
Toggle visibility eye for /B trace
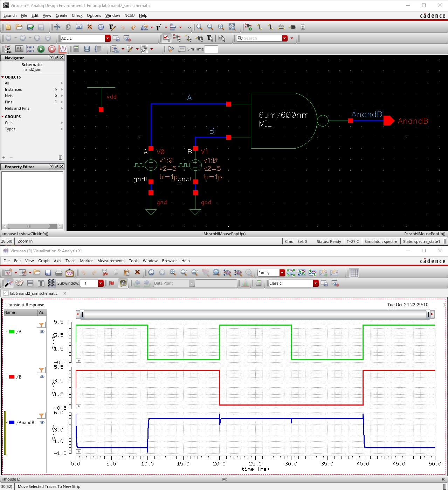[x=42, y=377]
